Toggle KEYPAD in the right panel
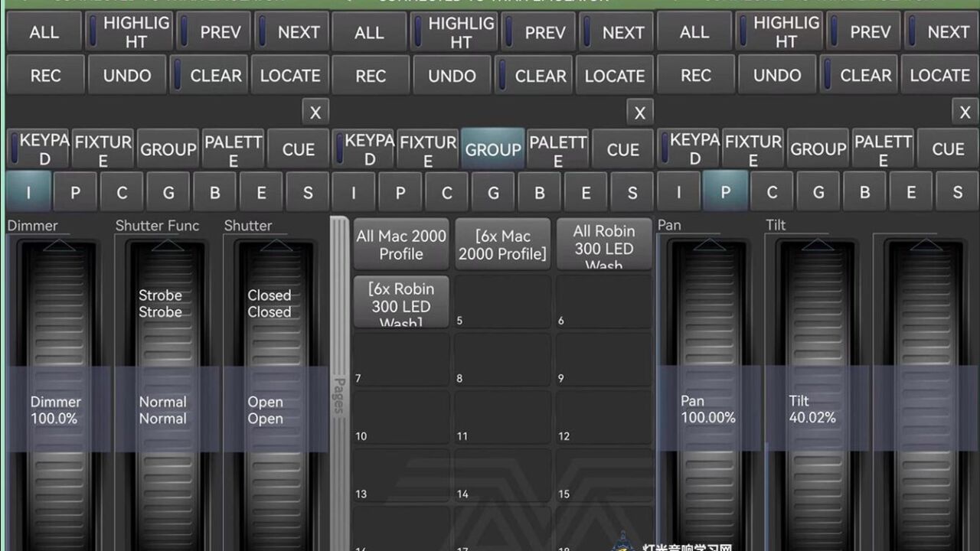980x551 pixels. (x=688, y=149)
